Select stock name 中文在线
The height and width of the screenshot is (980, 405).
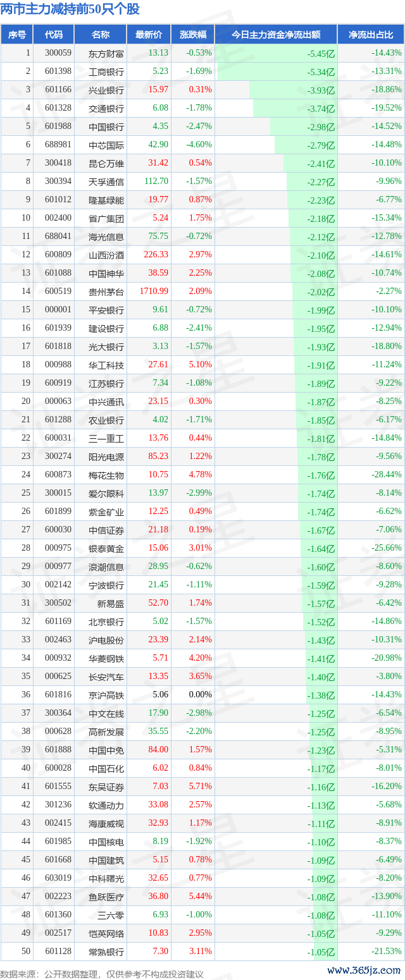click(x=106, y=714)
